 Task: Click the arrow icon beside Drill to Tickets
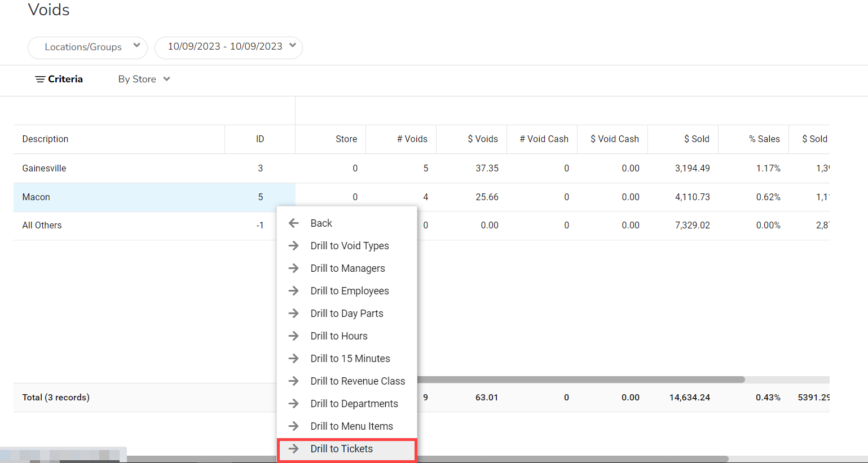pos(293,449)
